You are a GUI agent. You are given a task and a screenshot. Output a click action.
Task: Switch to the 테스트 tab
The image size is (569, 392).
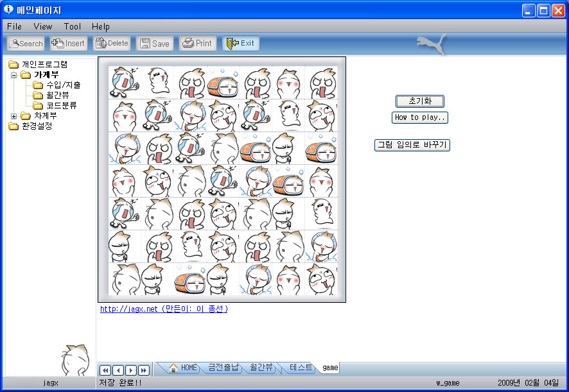(x=301, y=368)
